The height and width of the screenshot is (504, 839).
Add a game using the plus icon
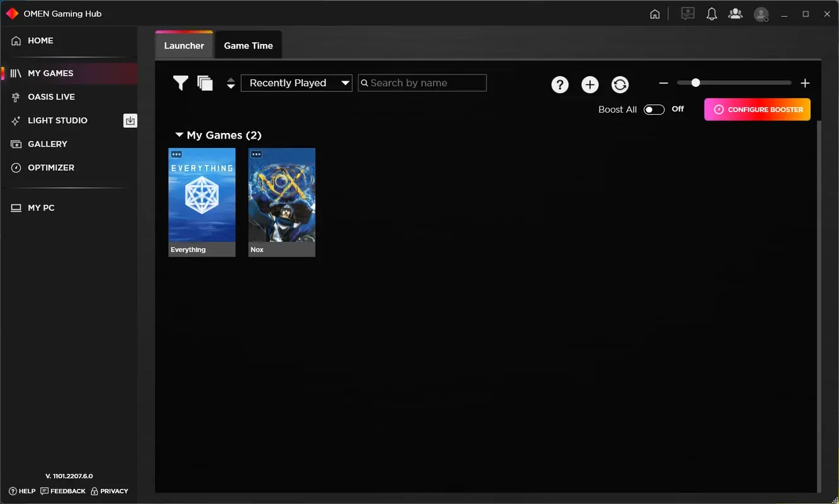click(x=589, y=84)
